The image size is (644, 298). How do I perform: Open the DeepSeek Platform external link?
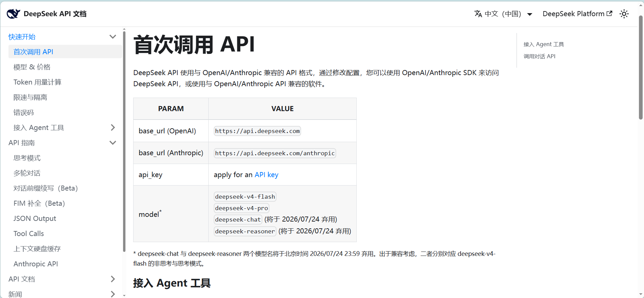tap(577, 14)
